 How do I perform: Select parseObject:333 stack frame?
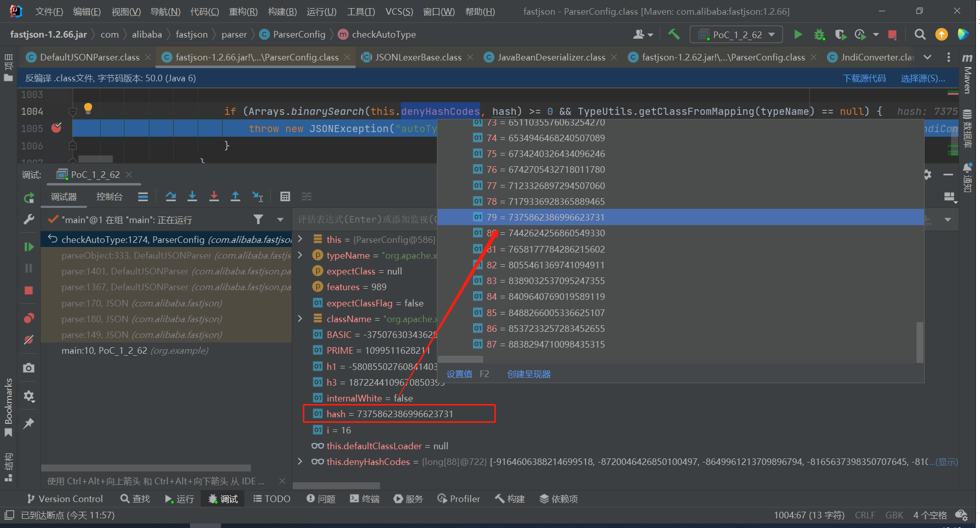tap(167, 255)
